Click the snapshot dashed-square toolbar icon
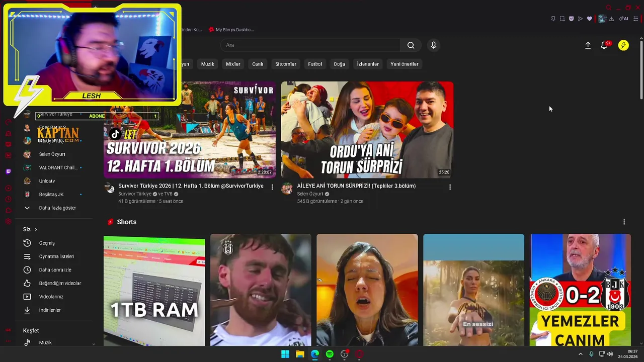 tap(562, 19)
